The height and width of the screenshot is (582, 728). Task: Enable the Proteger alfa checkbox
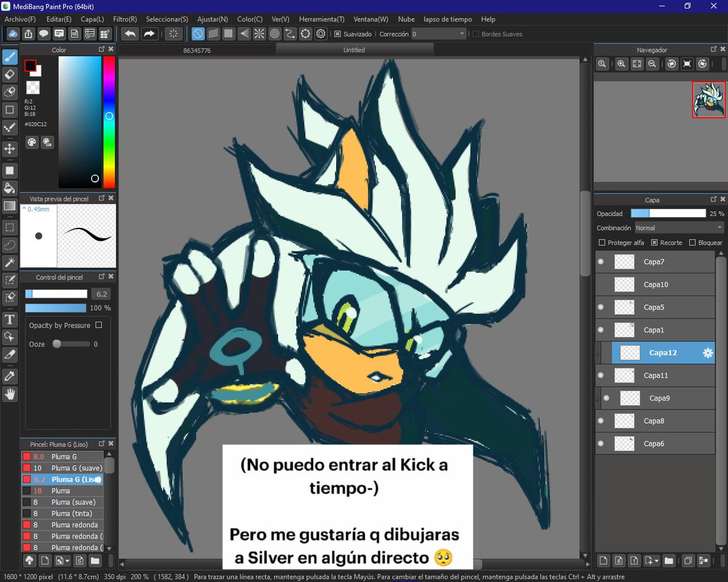pyautogui.click(x=602, y=242)
